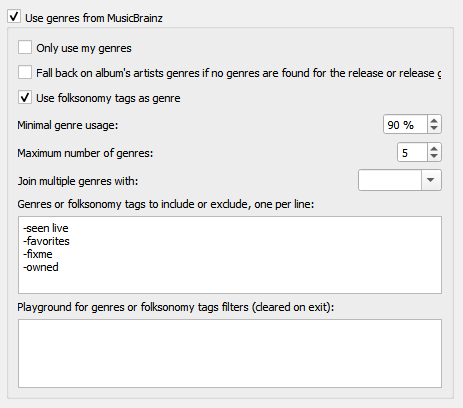The image size is (463, 408).
Task: Click the playground tags filters text box
Action: click(230, 353)
